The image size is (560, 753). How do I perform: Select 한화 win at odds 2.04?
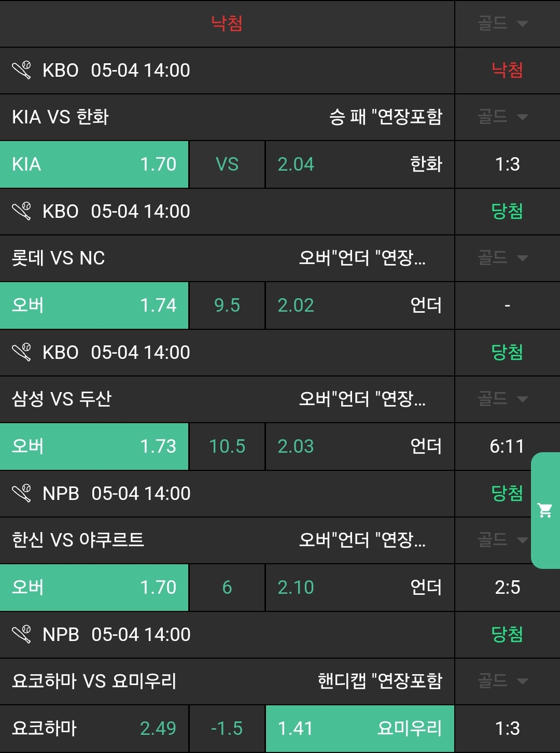tap(359, 164)
